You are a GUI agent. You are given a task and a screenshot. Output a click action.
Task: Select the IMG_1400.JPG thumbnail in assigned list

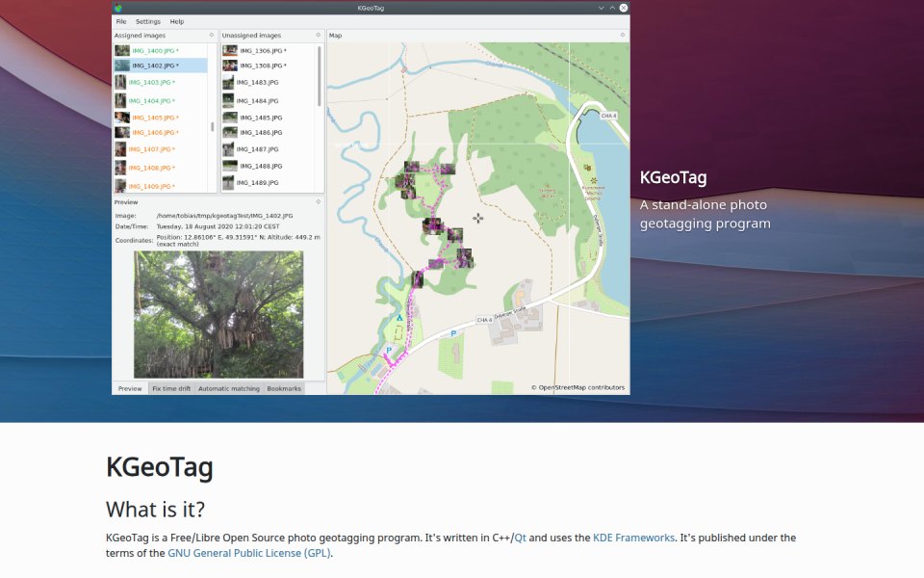pyautogui.click(x=122, y=51)
